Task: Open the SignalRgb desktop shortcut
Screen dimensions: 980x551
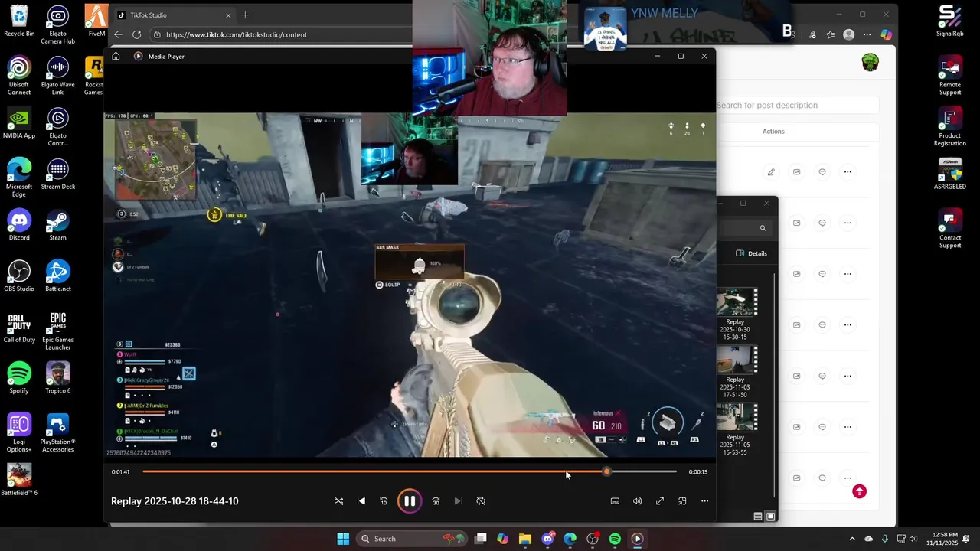Action: click(950, 21)
